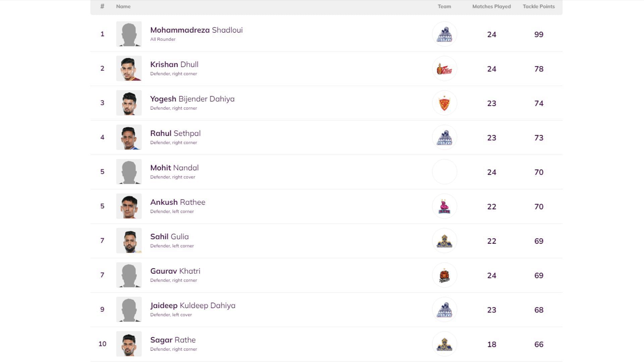Open Ankush Rathee's player name link
Image resolution: width=644 pixels, height=362 pixels.
pyautogui.click(x=177, y=202)
